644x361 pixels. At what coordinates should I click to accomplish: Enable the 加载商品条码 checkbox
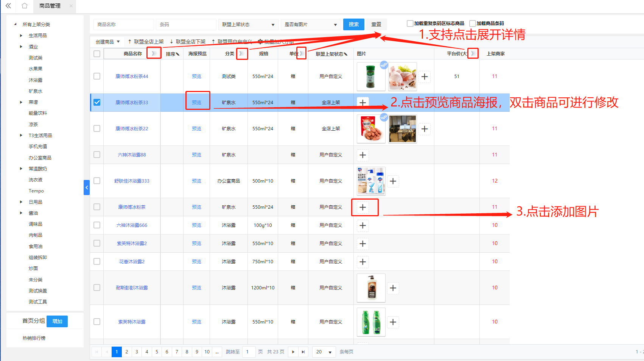473,23
